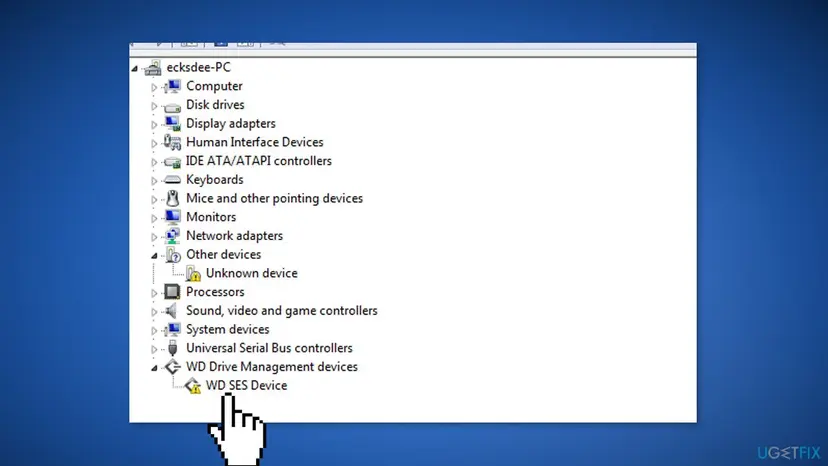Expand the Human Interface Devices node
This screenshot has height=466, width=828.
154,143
